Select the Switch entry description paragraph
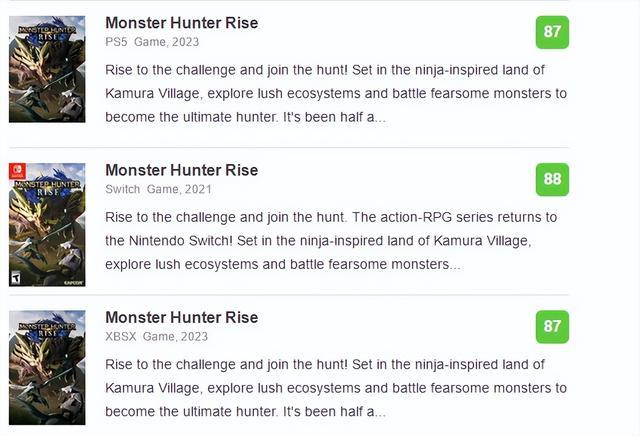Screen dimensions: 640x436 [331, 241]
